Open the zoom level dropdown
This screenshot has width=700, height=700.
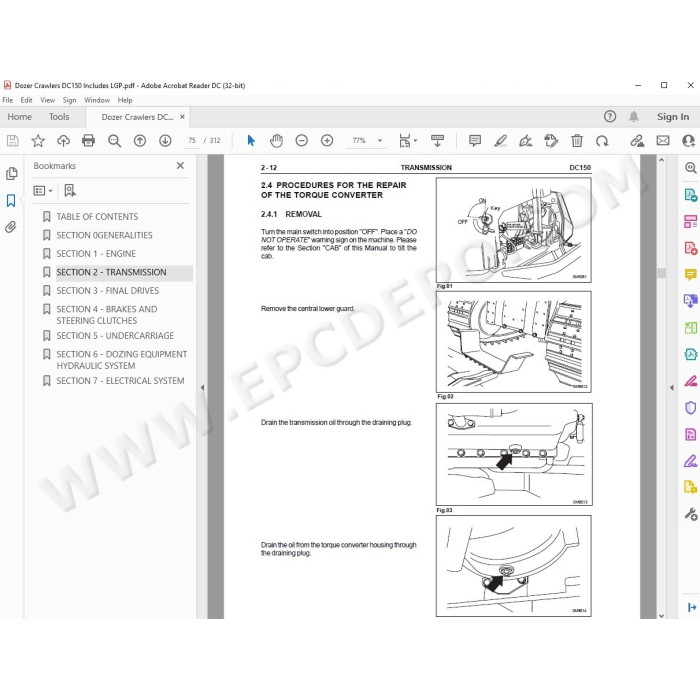[x=380, y=141]
